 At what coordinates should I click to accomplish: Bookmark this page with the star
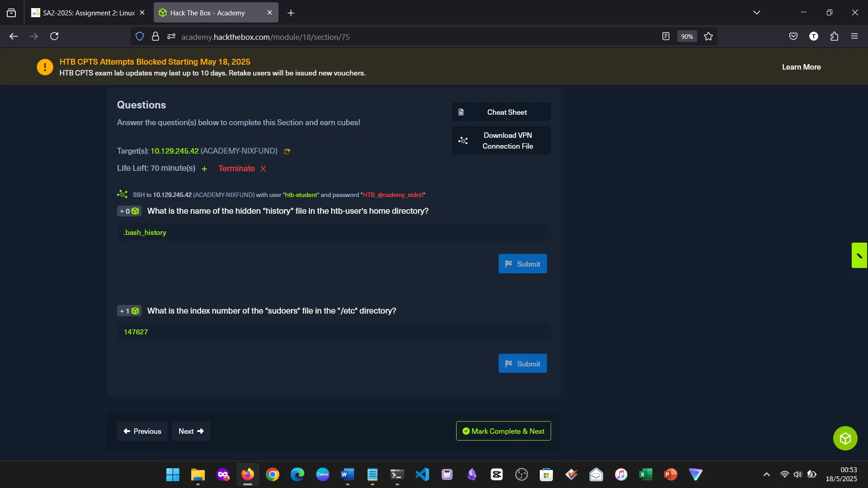(x=708, y=36)
